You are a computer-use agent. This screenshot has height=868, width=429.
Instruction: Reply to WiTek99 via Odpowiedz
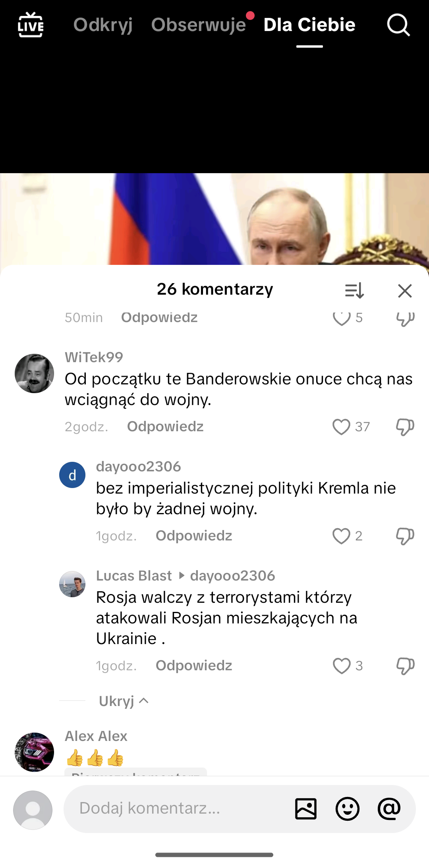point(165,426)
